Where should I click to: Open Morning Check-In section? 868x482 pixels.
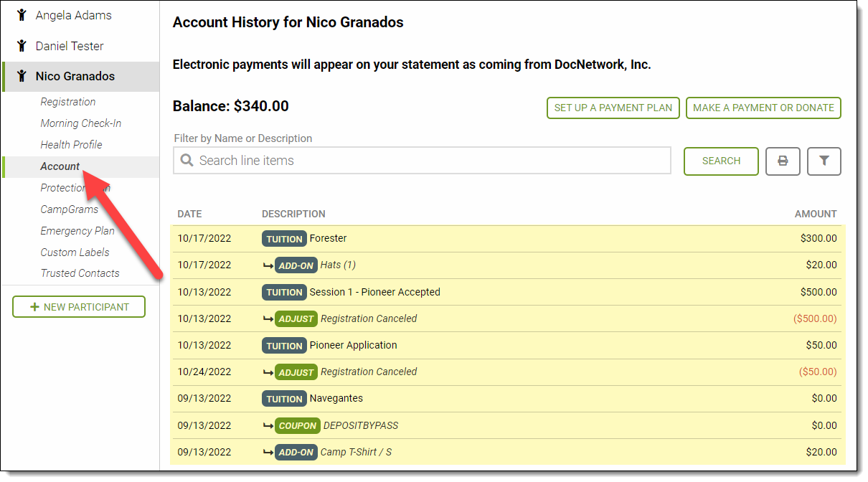point(81,123)
